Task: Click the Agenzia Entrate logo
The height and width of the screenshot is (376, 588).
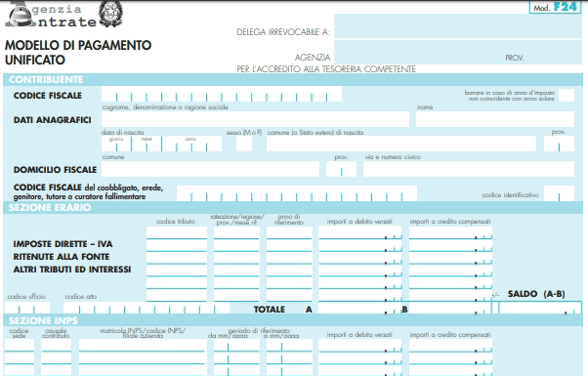Action: click(51, 15)
